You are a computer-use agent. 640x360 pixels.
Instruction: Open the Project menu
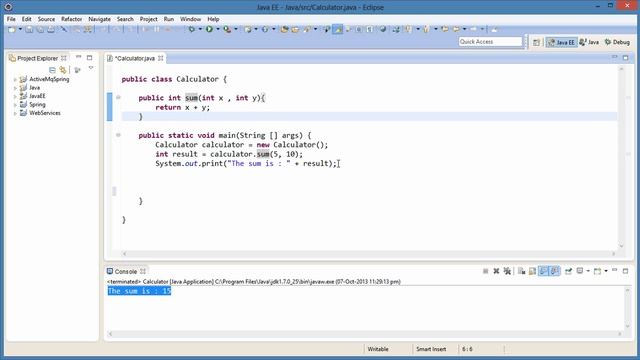[148, 19]
